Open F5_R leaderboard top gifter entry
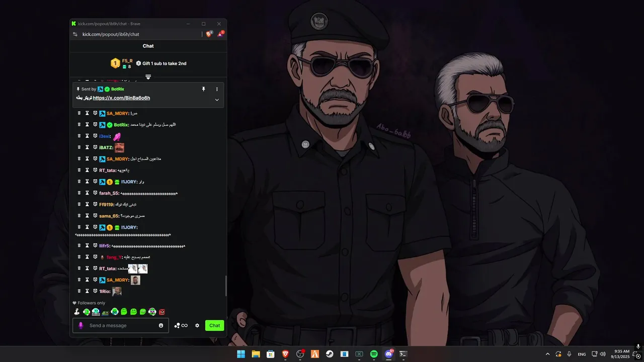The width and height of the screenshot is (644, 362). (122, 63)
